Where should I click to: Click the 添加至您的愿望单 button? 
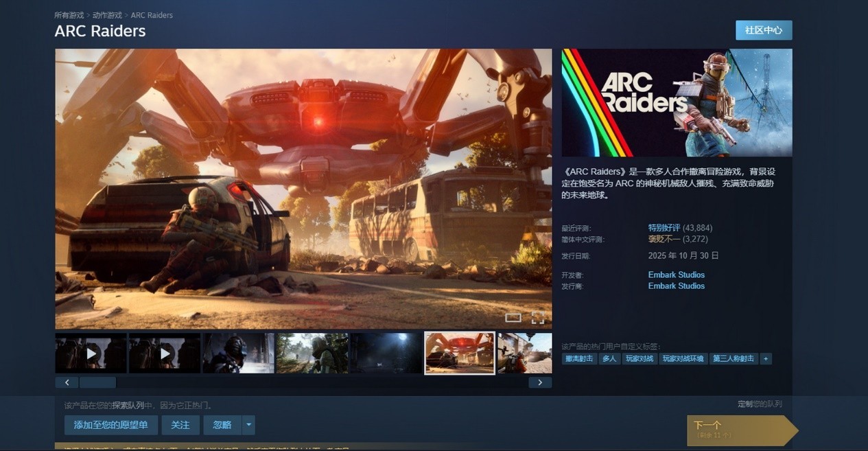click(x=110, y=425)
